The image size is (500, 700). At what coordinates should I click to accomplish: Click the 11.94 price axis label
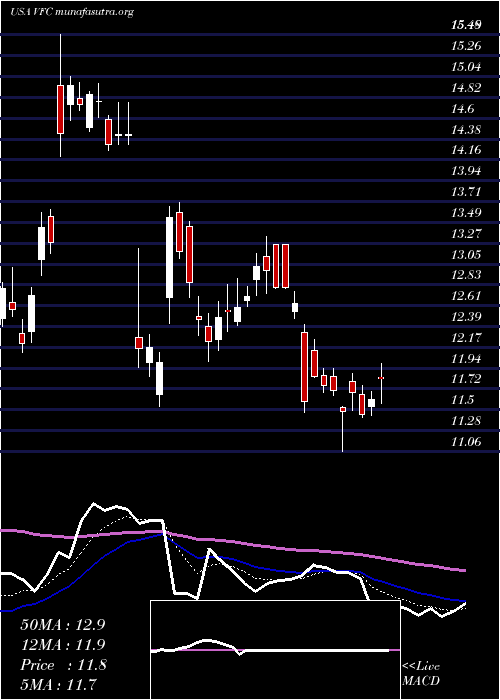(466, 358)
